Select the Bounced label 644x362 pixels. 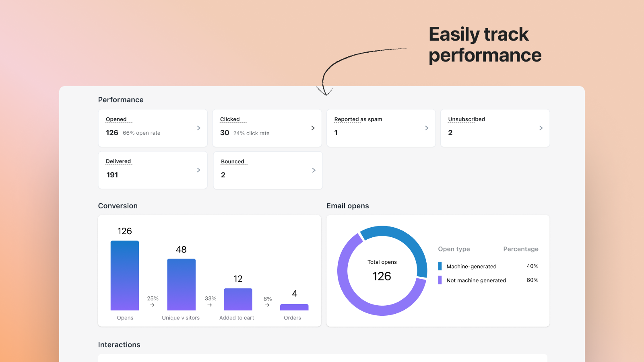(x=233, y=162)
